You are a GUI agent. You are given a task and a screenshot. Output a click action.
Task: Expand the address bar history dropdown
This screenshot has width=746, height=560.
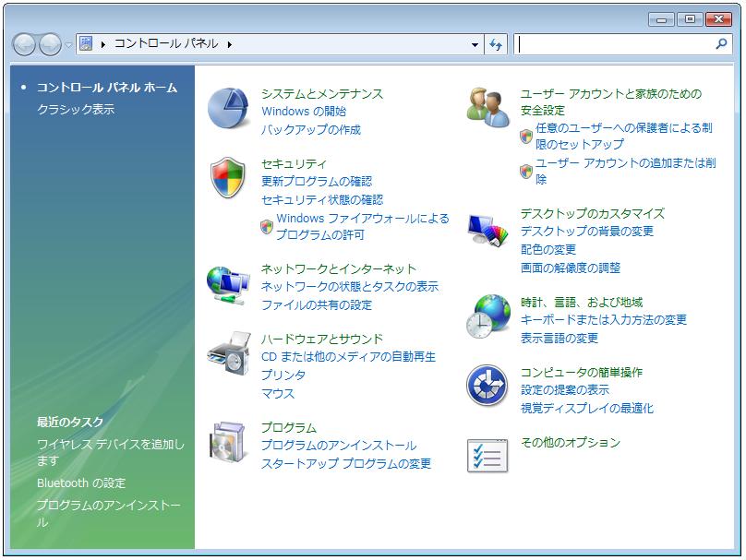click(475, 44)
